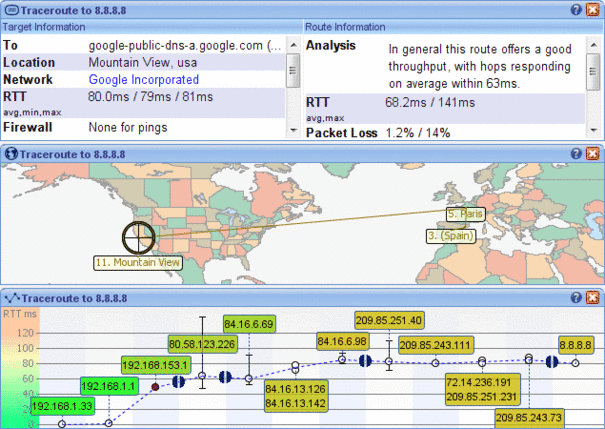Click the Location value Mountain View, usa
Image resolution: width=605 pixels, height=429 pixels.
coord(143,62)
